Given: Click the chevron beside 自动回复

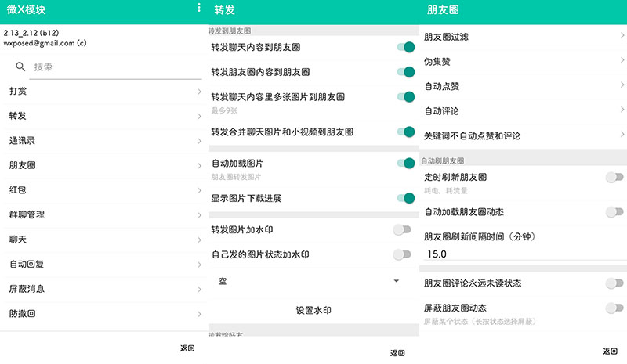Looking at the screenshot, I should pos(200,265).
